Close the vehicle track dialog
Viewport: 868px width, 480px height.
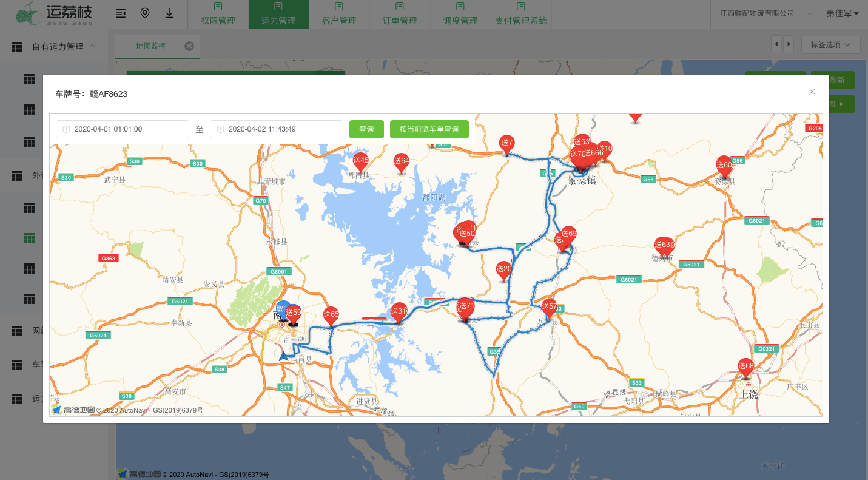pyautogui.click(x=812, y=92)
